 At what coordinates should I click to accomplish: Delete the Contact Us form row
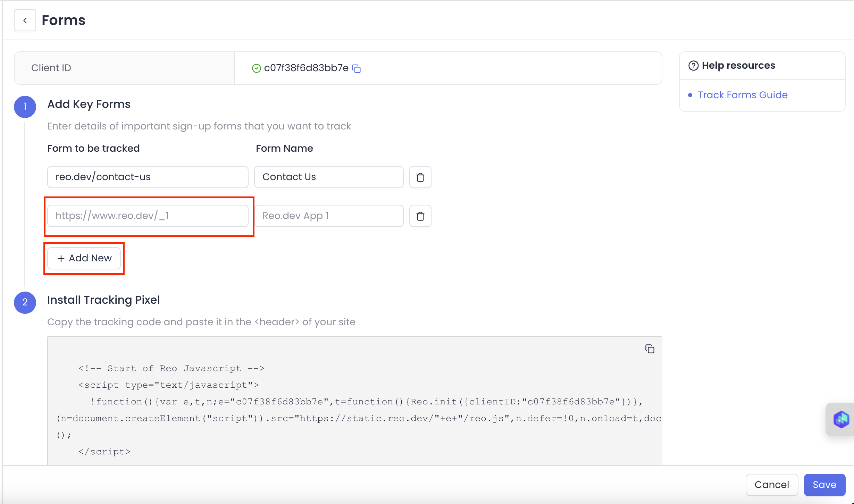tap(420, 177)
